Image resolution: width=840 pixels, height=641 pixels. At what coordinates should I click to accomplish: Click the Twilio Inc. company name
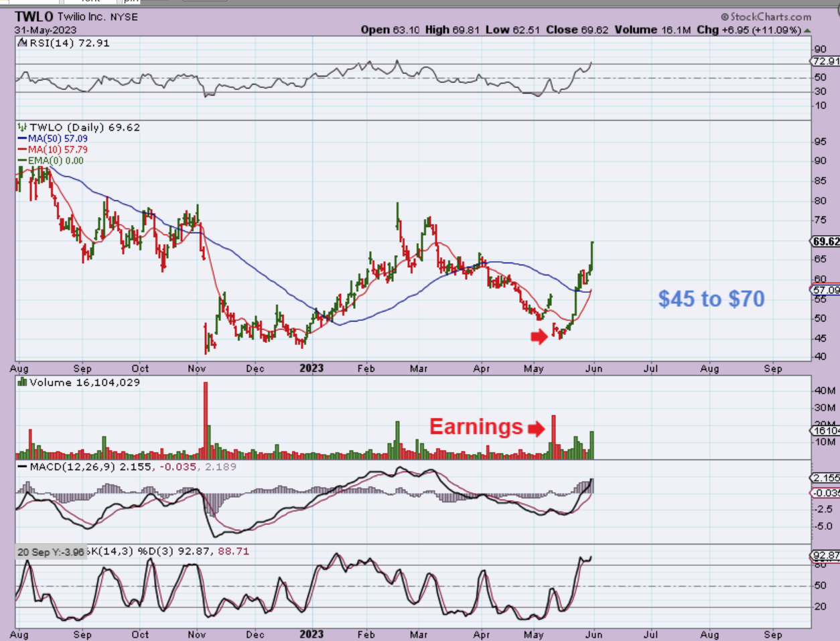(x=82, y=17)
